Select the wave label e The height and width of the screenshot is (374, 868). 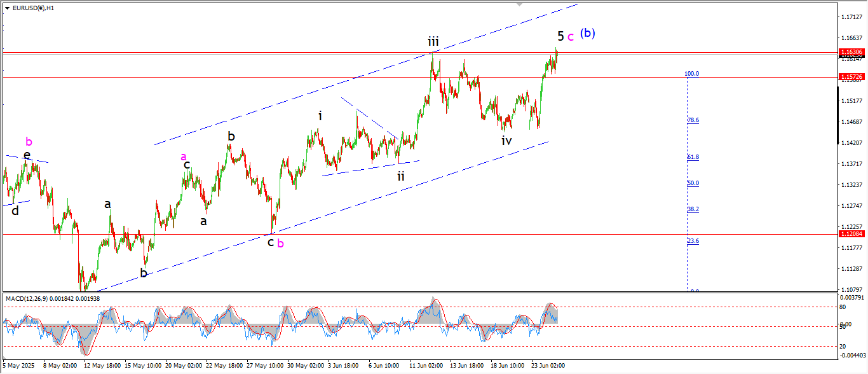(27, 155)
